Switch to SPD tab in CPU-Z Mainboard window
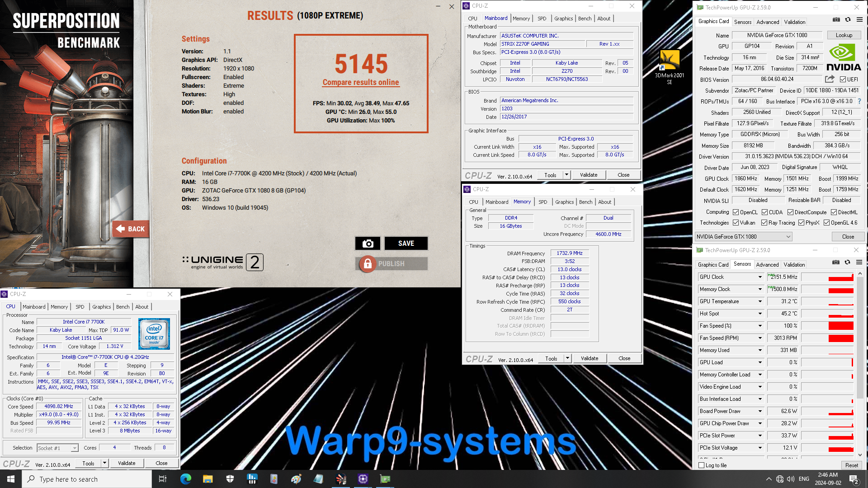This screenshot has width=868, height=488. (x=542, y=19)
